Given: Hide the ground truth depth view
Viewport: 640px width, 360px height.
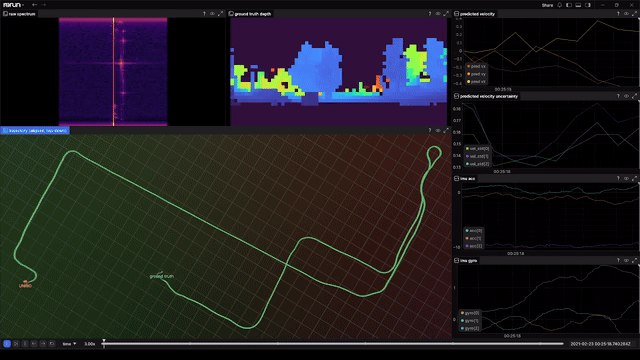Looking at the screenshot, I should [438, 14].
